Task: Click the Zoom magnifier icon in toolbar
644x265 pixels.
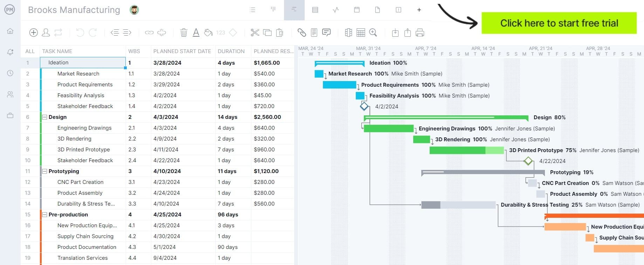Action: (373, 33)
